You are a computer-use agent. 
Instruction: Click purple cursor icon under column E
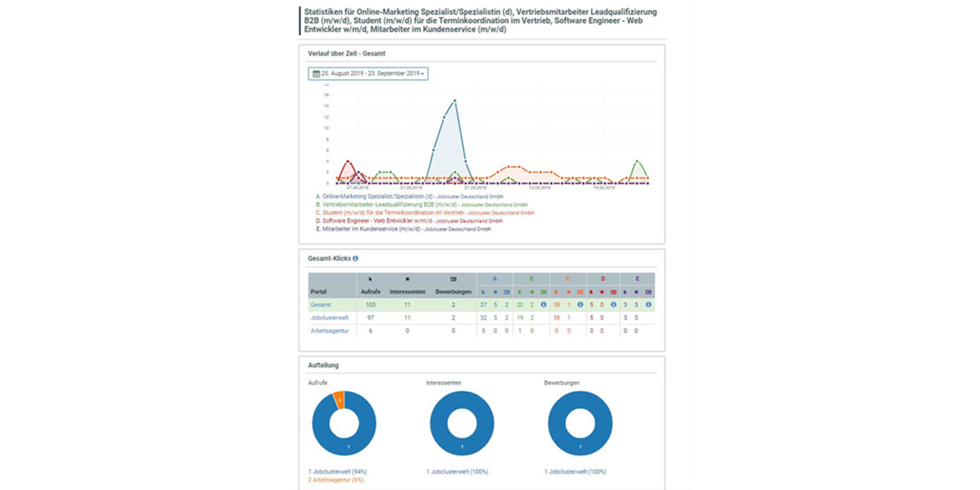[625, 292]
